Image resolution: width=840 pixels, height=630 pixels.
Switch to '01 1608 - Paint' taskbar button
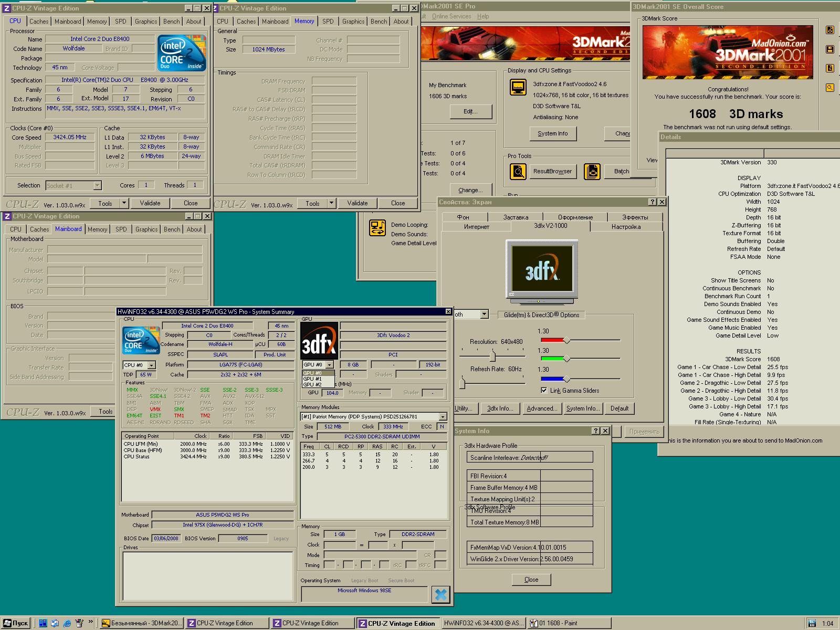coord(569,623)
